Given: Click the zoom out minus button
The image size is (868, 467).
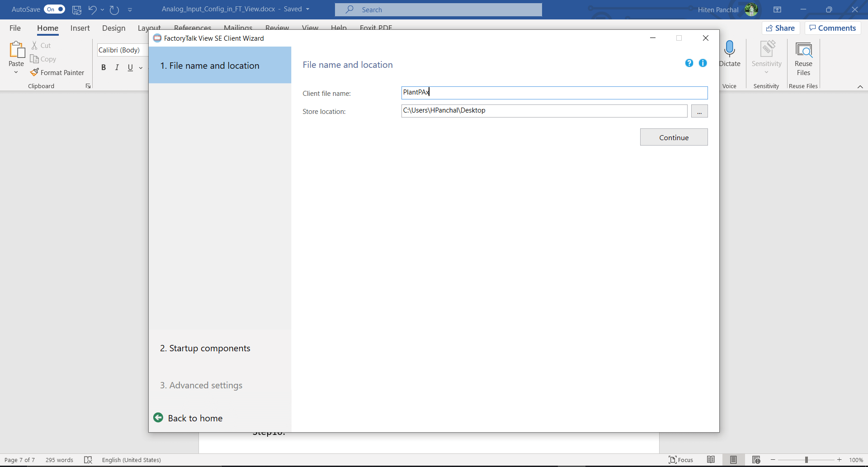Looking at the screenshot, I should click(773, 460).
